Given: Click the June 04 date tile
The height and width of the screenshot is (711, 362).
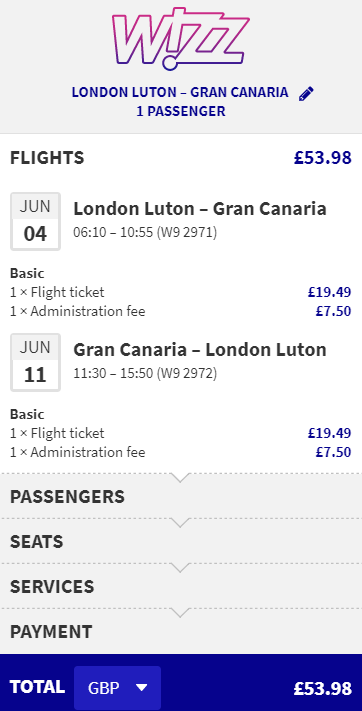Looking at the screenshot, I should [x=35, y=221].
